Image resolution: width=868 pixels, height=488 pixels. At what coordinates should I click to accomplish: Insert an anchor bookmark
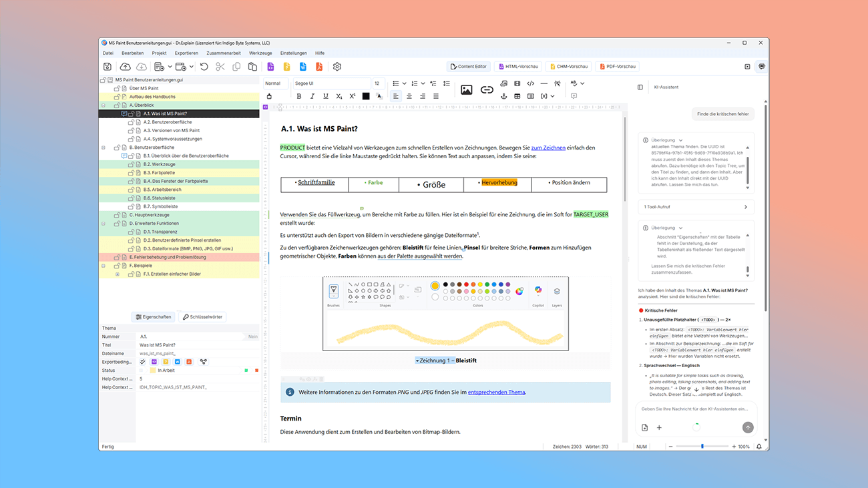pos(503,96)
